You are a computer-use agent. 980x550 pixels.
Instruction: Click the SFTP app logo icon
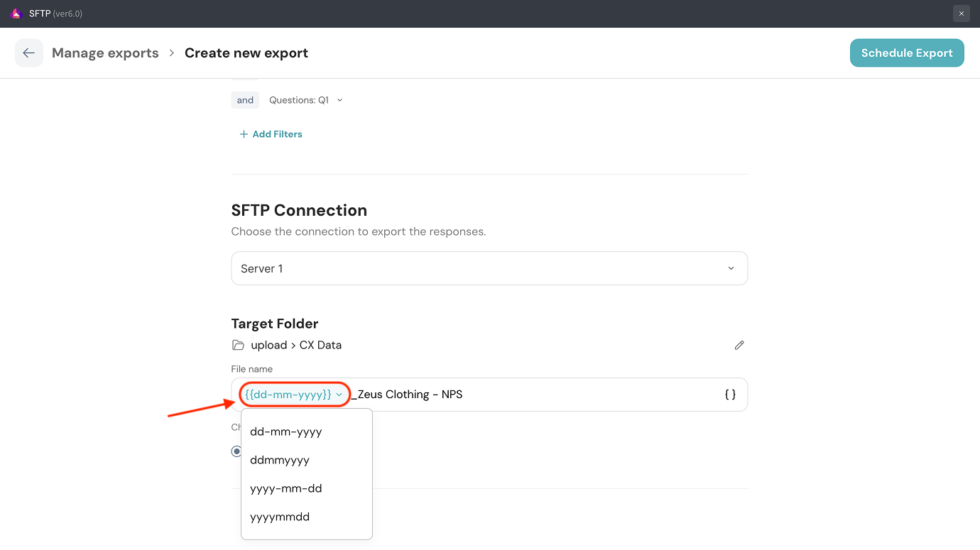pos(16,13)
